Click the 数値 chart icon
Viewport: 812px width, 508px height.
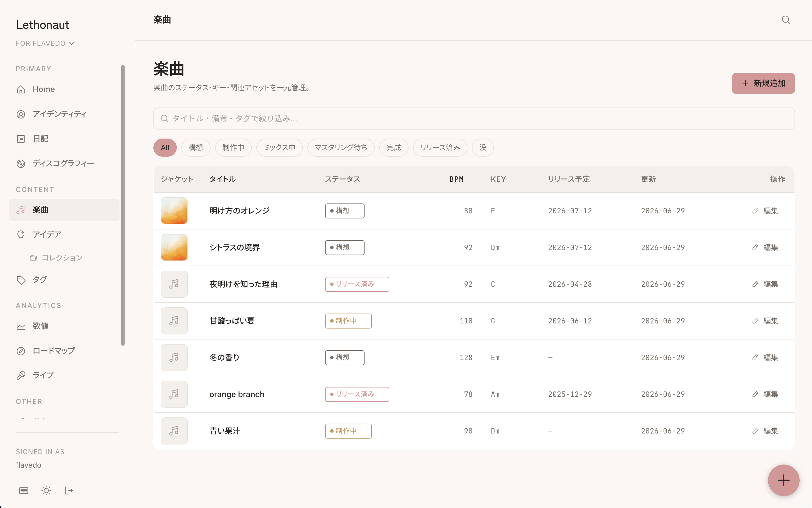[x=21, y=326]
